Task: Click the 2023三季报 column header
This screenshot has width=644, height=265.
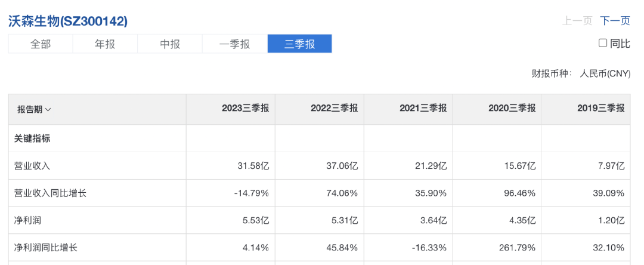Action: (245, 109)
